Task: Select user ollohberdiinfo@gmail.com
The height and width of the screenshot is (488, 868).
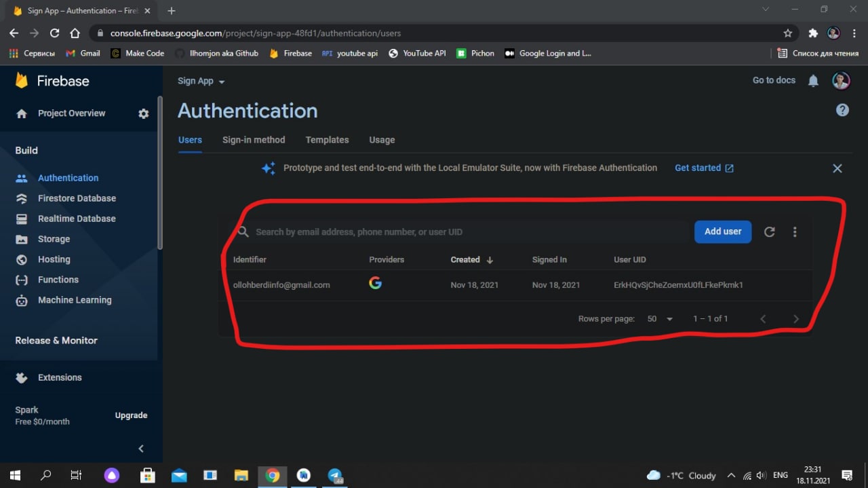Action: (x=281, y=285)
